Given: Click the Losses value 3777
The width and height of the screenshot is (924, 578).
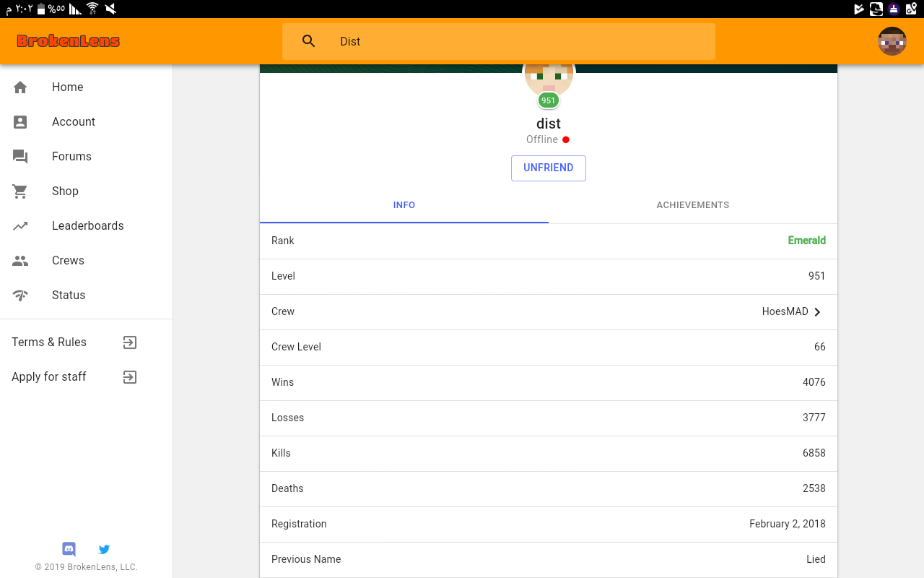Looking at the screenshot, I should [x=814, y=418].
